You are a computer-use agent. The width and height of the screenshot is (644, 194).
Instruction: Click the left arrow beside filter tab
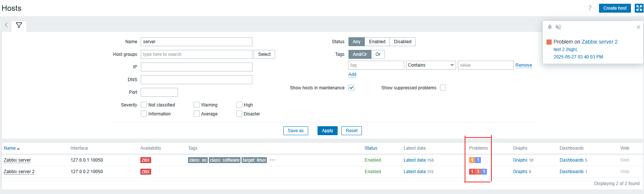click(6, 25)
